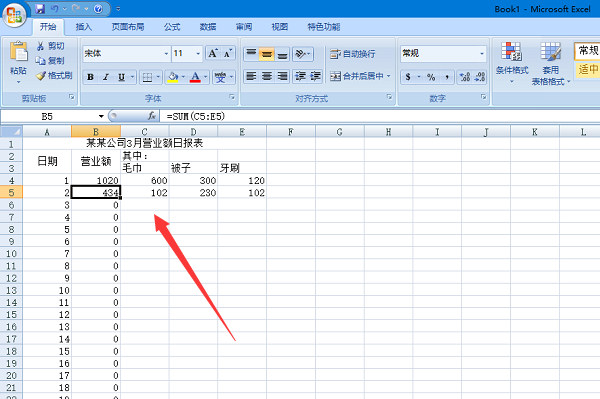Click the Paste clipboard icon

click(18, 51)
